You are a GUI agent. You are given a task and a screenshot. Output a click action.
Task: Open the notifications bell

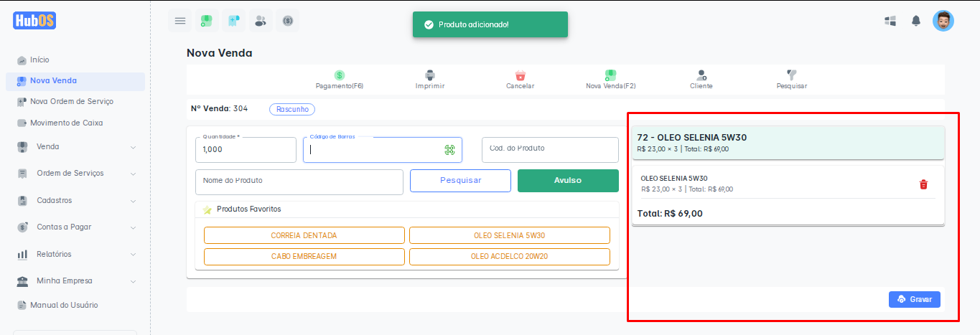(916, 21)
